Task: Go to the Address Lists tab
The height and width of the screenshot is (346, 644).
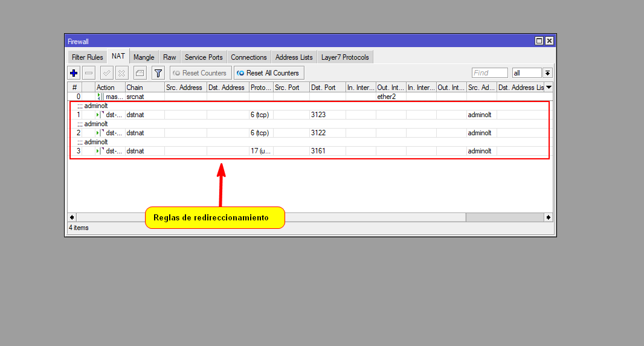Action: coord(294,57)
